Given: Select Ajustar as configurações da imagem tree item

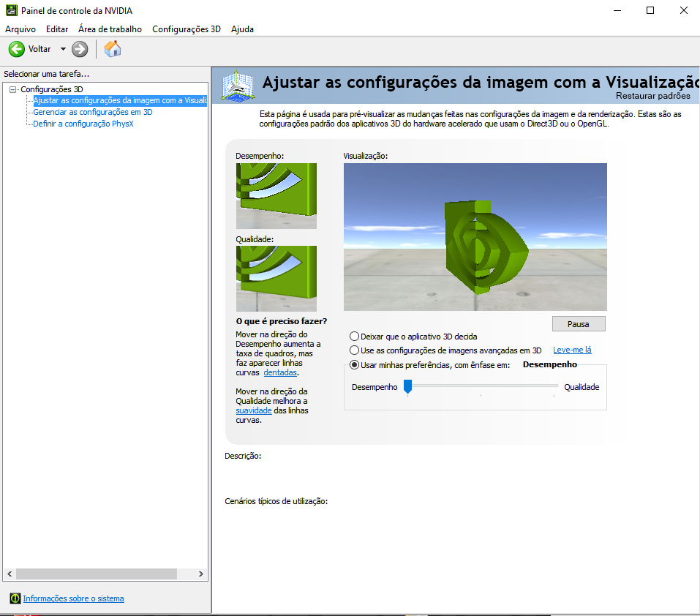Looking at the screenshot, I should click(x=120, y=100).
